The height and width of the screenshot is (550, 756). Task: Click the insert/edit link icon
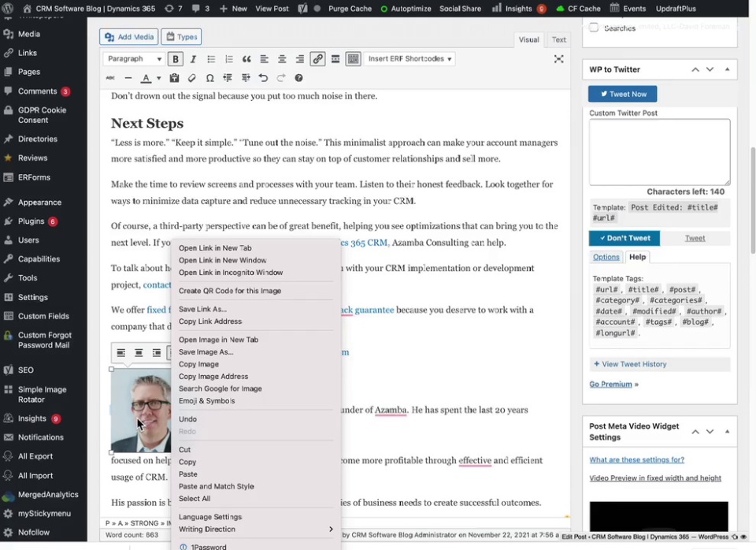point(317,59)
